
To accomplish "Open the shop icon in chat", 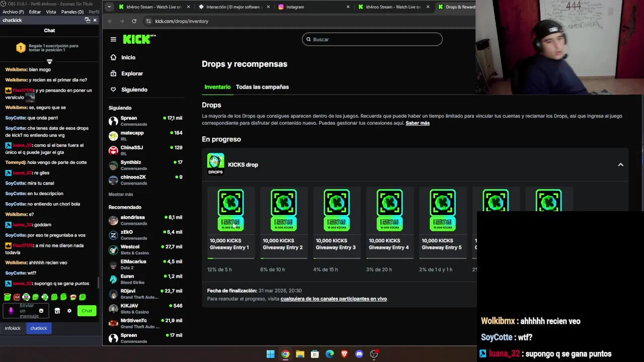I will point(57,311).
